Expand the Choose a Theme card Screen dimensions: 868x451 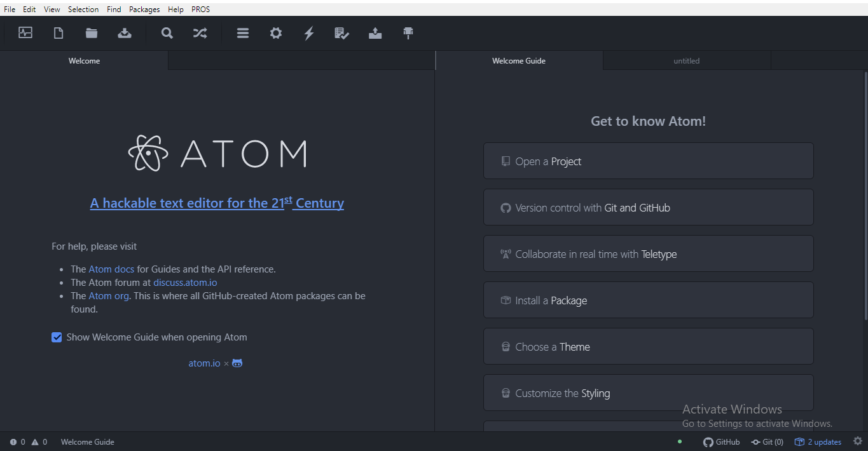(649, 346)
